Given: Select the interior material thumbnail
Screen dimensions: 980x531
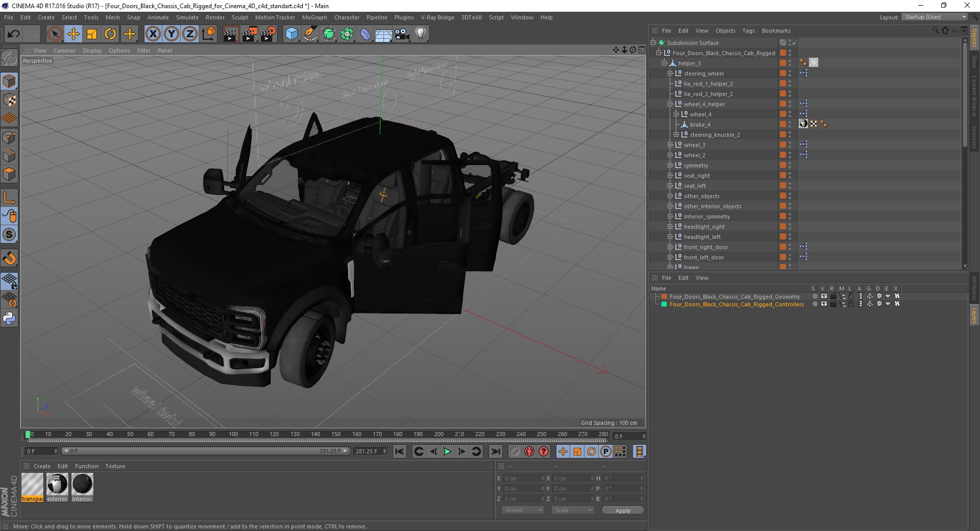Looking at the screenshot, I should tap(82, 485).
